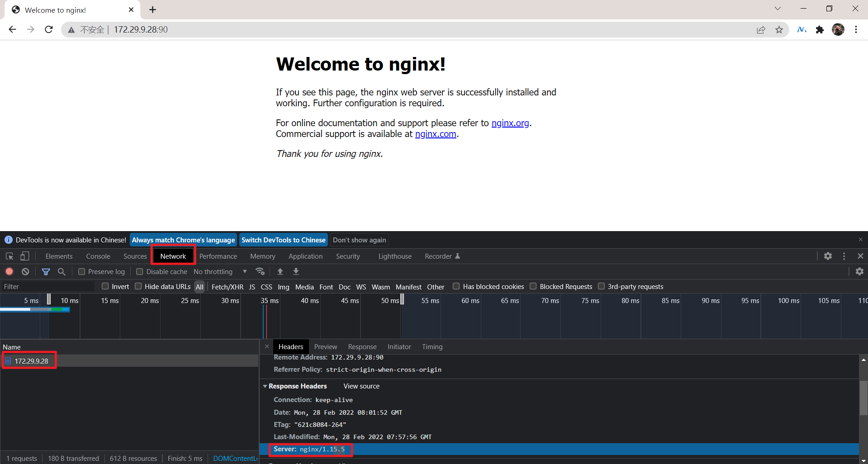Close the request details pane

click(x=267, y=346)
